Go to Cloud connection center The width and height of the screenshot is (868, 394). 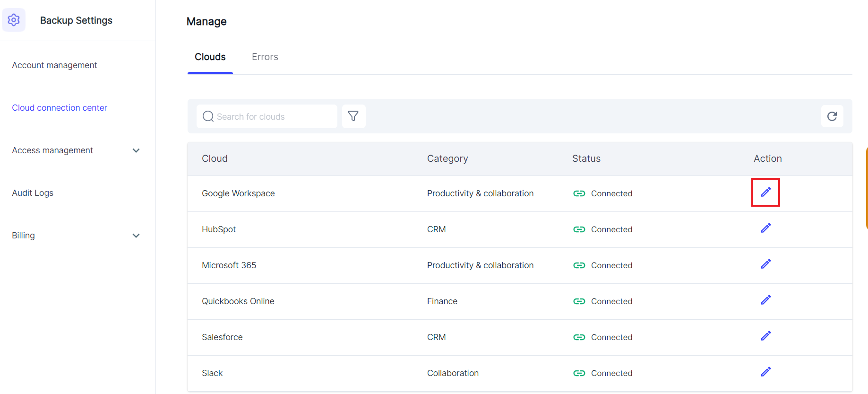coord(60,108)
